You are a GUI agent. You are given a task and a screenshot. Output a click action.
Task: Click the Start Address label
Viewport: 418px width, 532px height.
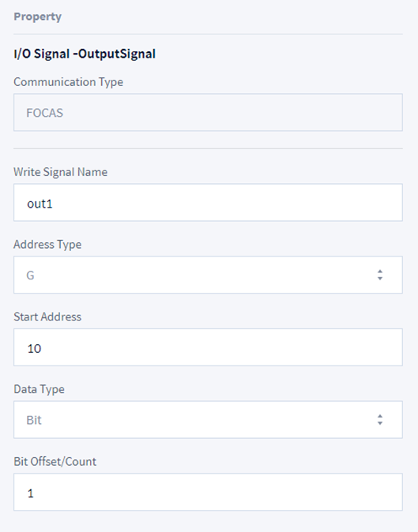pyautogui.click(x=47, y=317)
